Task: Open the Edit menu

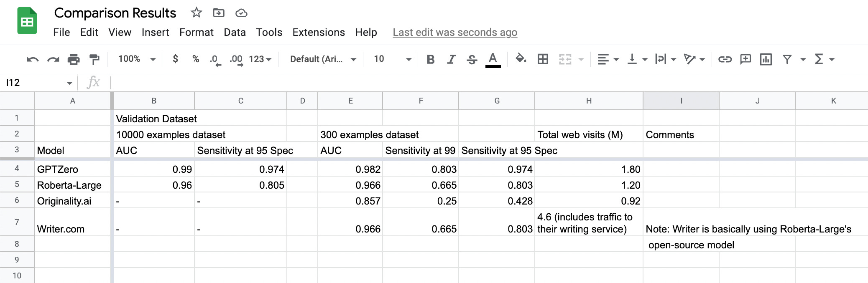Action: click(89, 32)
